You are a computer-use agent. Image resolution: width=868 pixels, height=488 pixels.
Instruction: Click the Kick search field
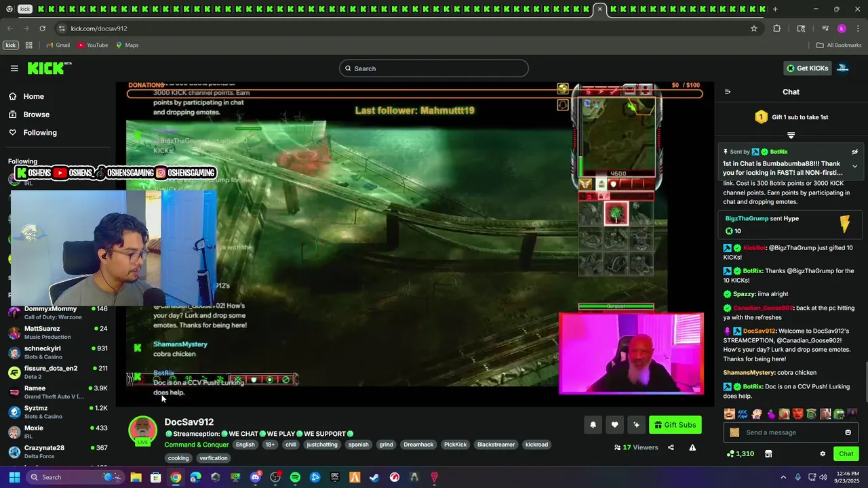(434, 68)
